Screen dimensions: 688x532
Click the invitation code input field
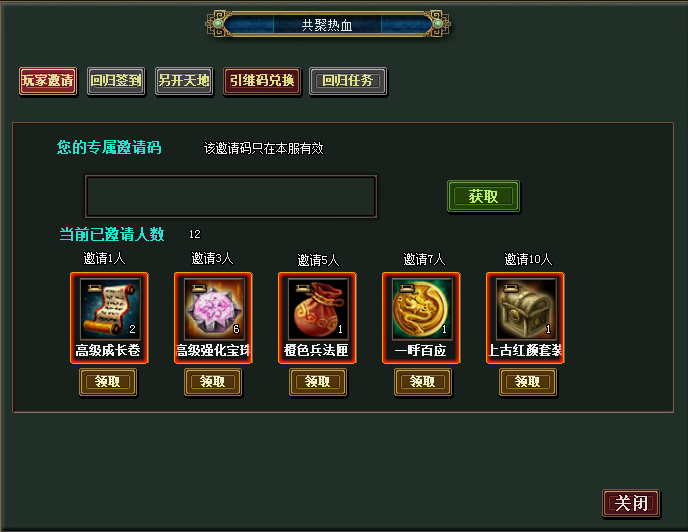pos(231,196)
